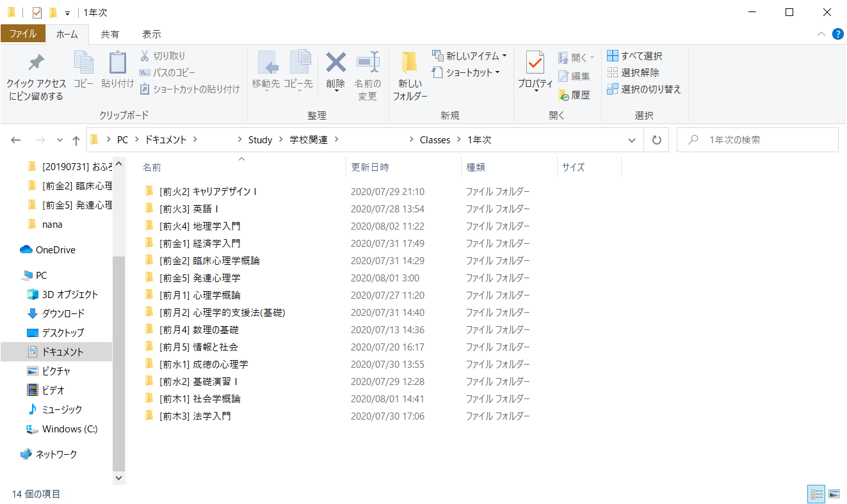Switch to large icons view
The image size is (847, 504).
tap(834, 494)
